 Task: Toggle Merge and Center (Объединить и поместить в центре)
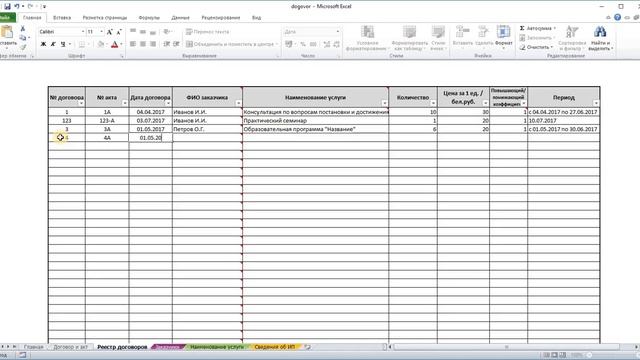click(x=230, y=44)
